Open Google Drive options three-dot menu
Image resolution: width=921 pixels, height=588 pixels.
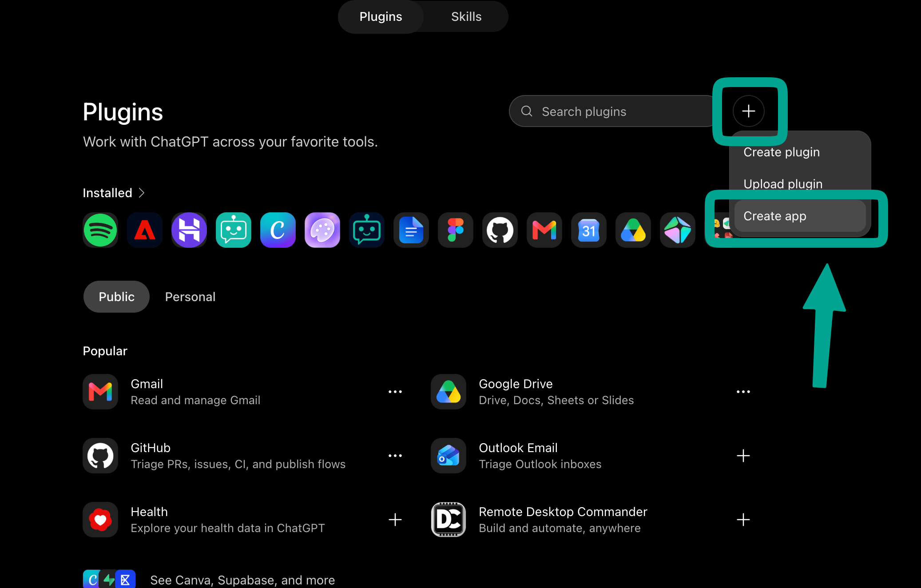[743, 392]
